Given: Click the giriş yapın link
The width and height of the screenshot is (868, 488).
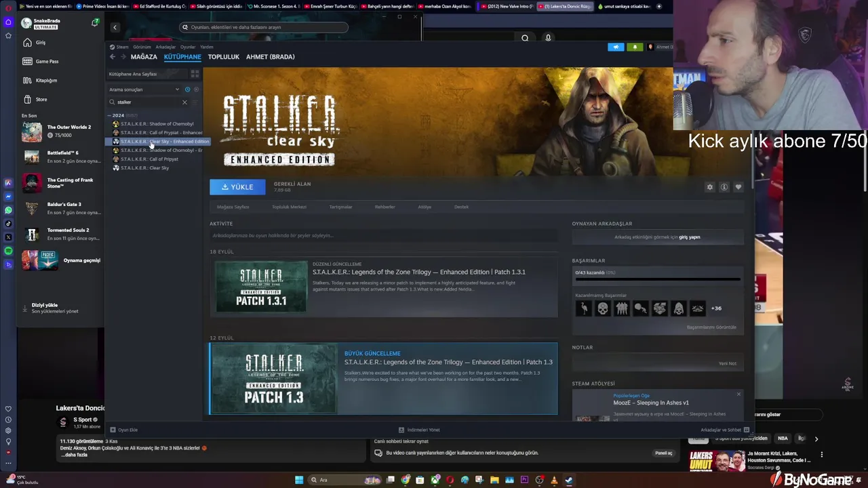Looking at the screenshot, I should pyautogui.click(x=690, y=237).
